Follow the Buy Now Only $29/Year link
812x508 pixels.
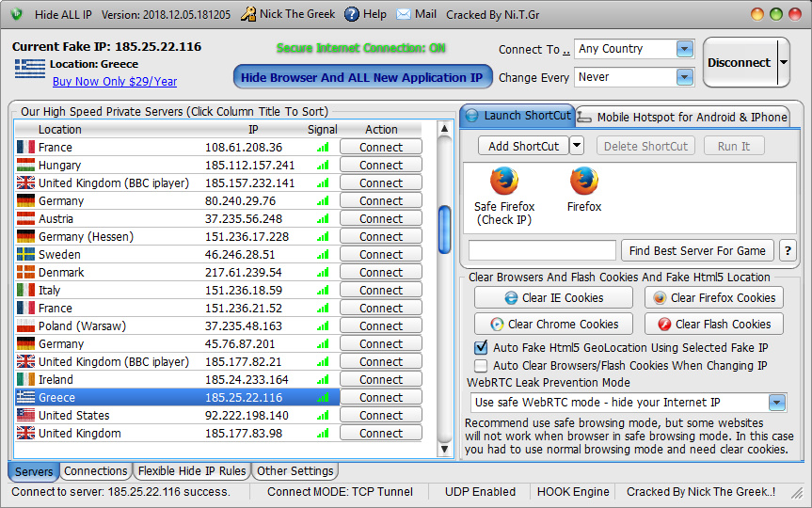(x=115, y=82)
